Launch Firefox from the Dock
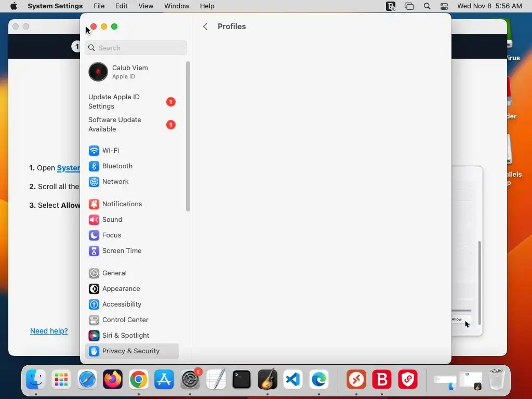The width and height of the screenshot is (532, 399). tap(113, 379)
